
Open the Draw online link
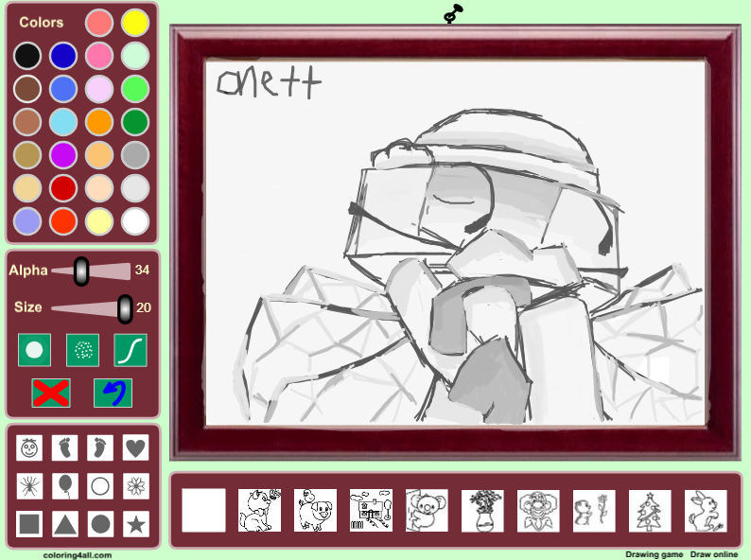(x=714, y=554)
